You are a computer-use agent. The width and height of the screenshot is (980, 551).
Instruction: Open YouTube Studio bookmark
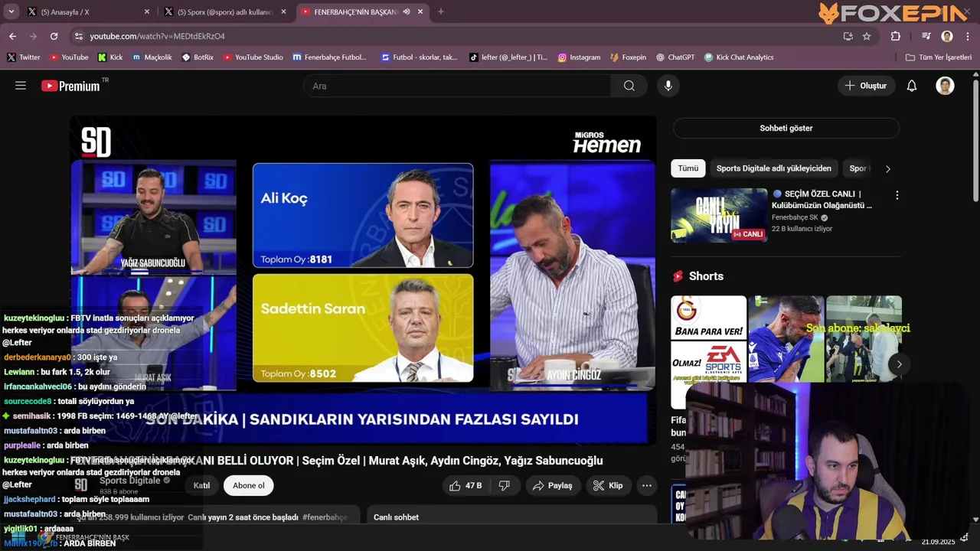(253, 57)
